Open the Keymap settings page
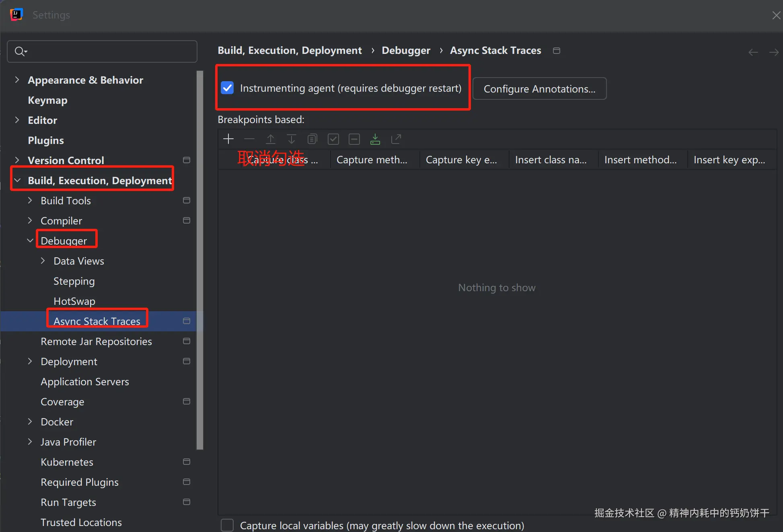The image size is (783, 532). [x=47, y=100]
